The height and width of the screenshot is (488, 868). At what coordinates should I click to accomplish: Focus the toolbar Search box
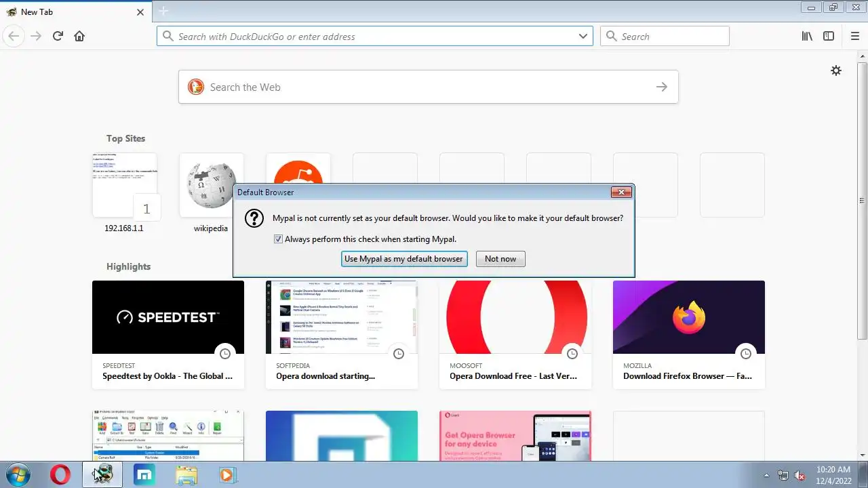click(x=665, y=36)
